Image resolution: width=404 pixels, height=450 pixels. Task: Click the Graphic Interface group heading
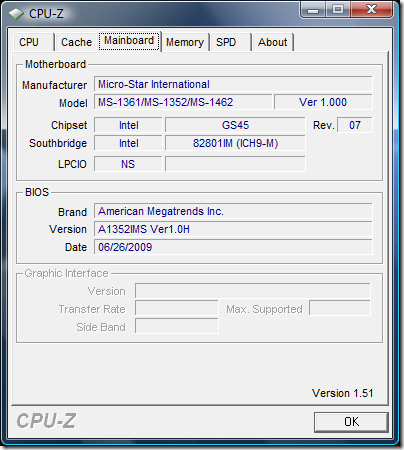point(66,273)
